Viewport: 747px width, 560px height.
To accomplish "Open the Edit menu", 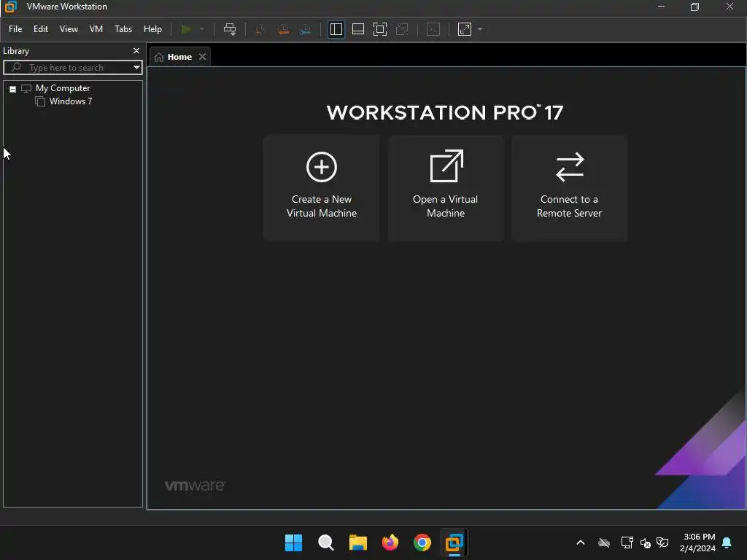I will click(x=41, y=29).
